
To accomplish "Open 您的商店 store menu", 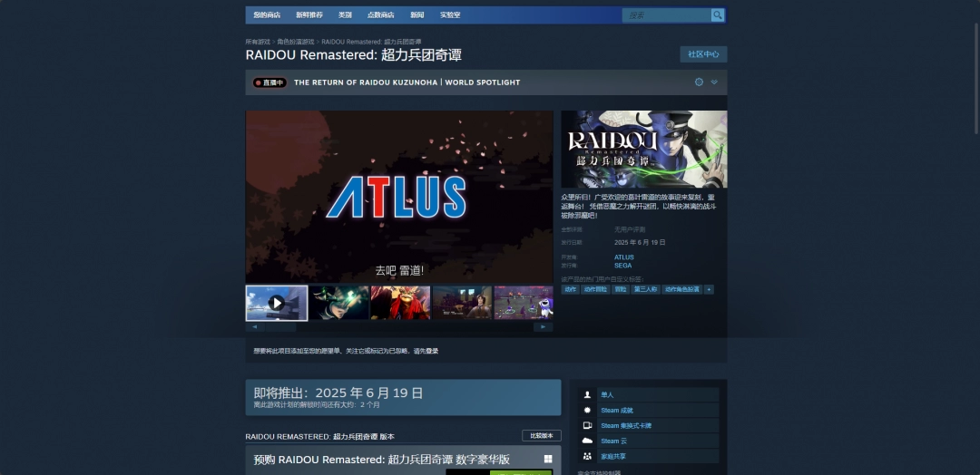I will coord(267,15).
